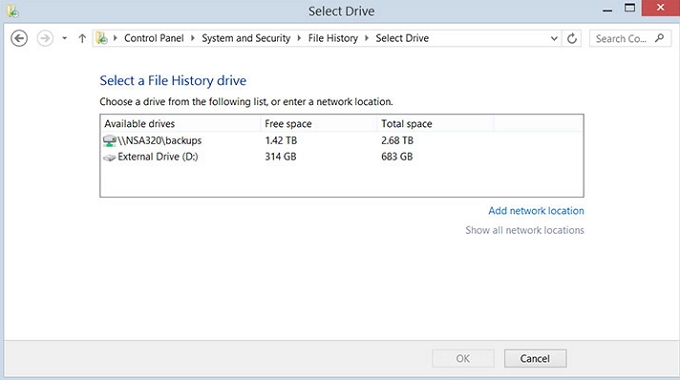The width and height of the screenshot is (680, 380).
Task: Click the System and Security breadcrumb
Action: pos(246,38)
